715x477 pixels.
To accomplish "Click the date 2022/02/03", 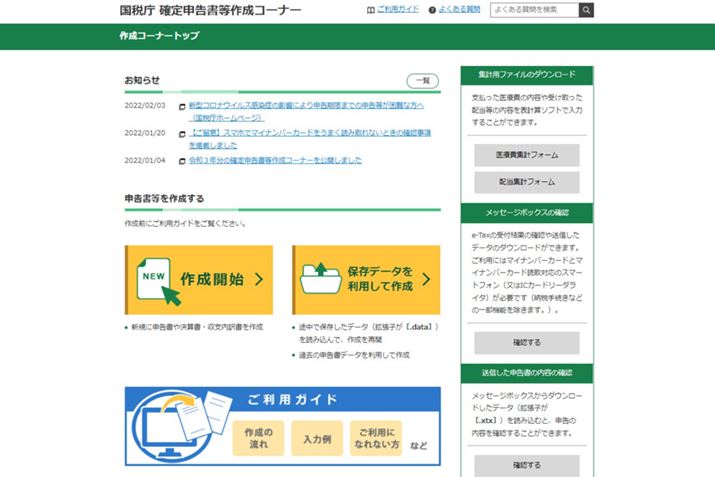I will point(145,105).
